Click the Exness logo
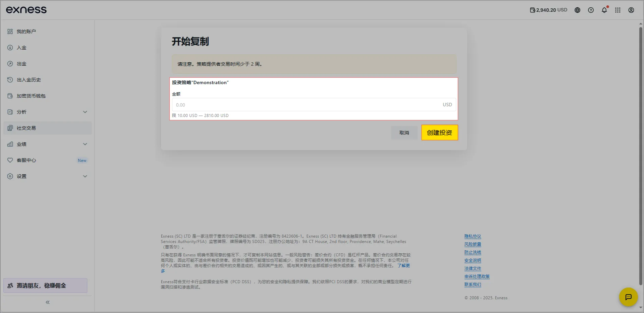 (x=26, y=10)
